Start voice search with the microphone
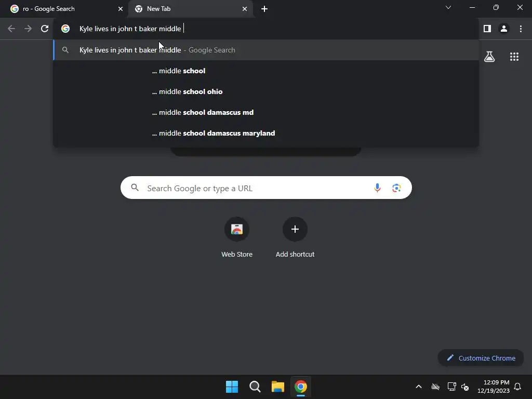This screenshot has height=399, width=532. point(377,188)
